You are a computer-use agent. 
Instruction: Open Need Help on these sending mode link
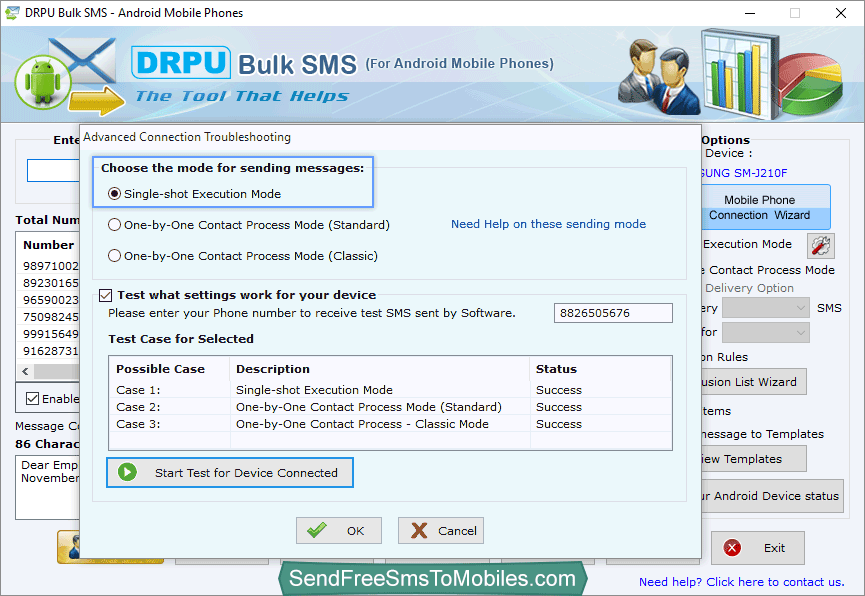(x=548, y=224)
